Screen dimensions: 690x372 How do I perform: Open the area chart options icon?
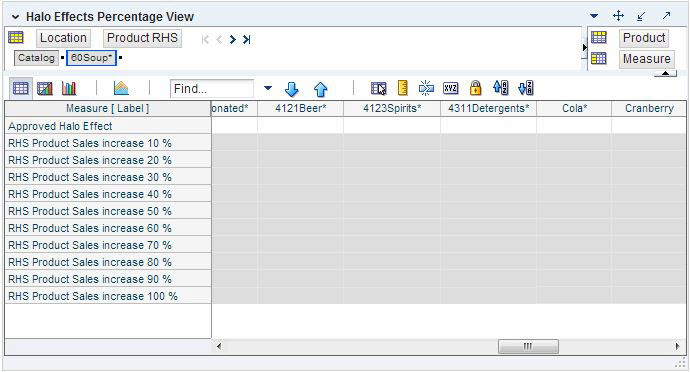(121, 88)
